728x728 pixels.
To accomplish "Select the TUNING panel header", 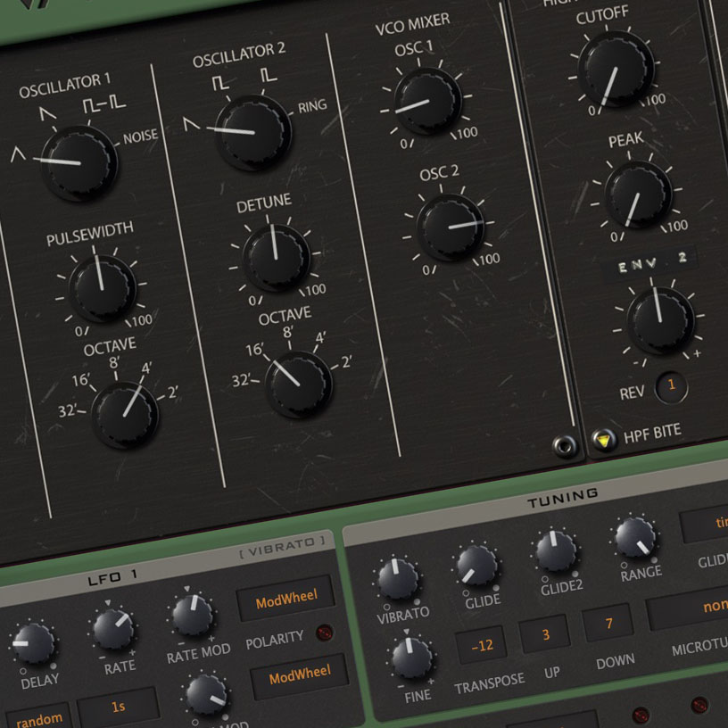I will (562, 497).
